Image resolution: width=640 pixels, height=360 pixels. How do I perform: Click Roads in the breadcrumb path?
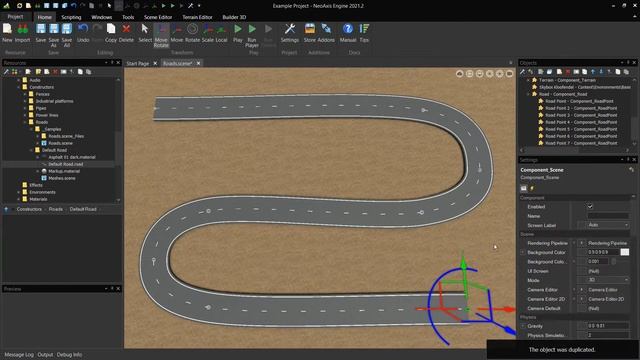pos(56,209)
